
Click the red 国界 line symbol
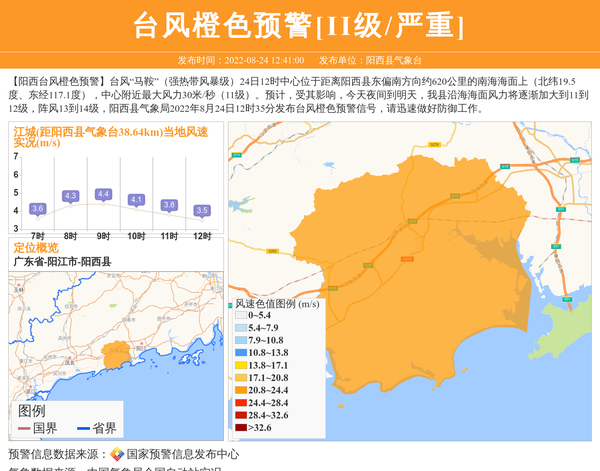coord(24,428)
